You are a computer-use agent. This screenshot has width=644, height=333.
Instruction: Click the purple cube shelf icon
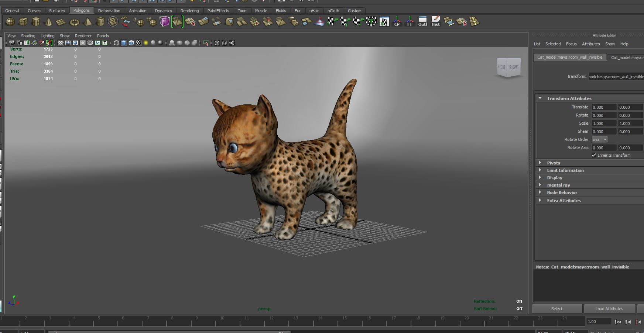coord(164,22)
